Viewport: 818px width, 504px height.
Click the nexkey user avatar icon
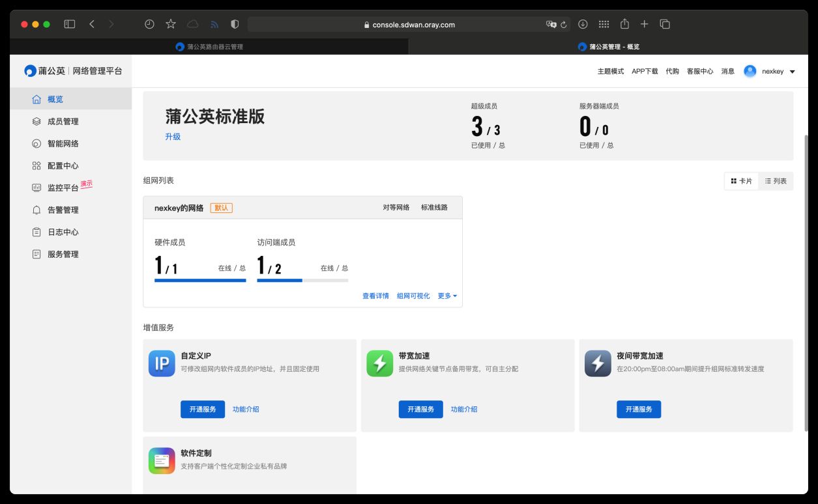[x=750, y=71]
